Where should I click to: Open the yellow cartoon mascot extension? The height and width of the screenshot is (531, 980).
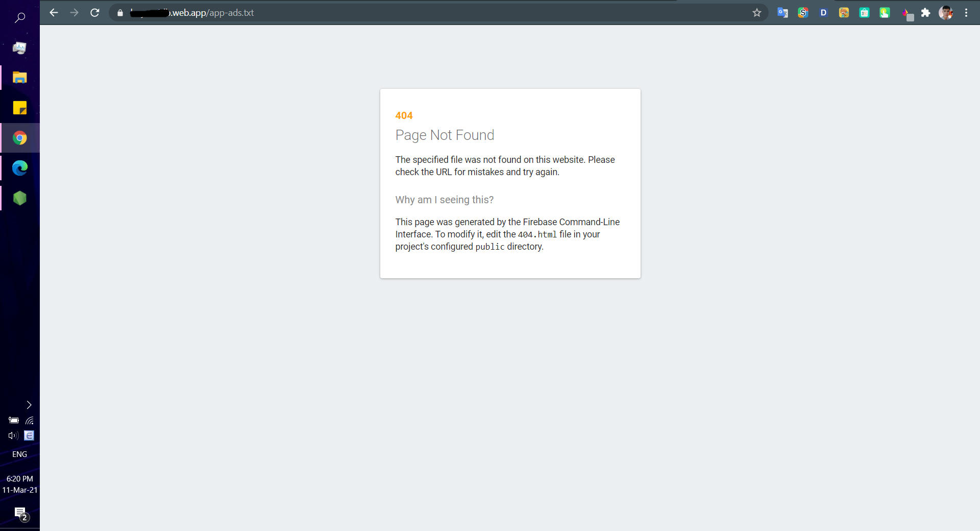pyautogui.click(x=844, y=13)
